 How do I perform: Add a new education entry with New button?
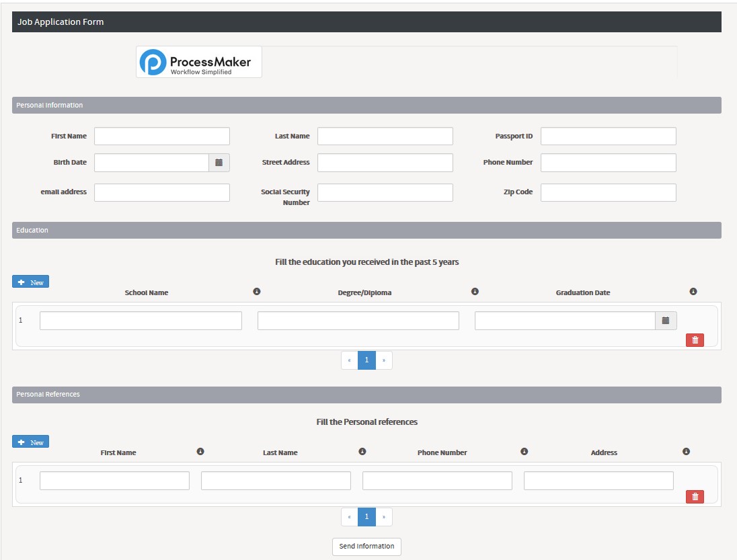coord(30,282)
